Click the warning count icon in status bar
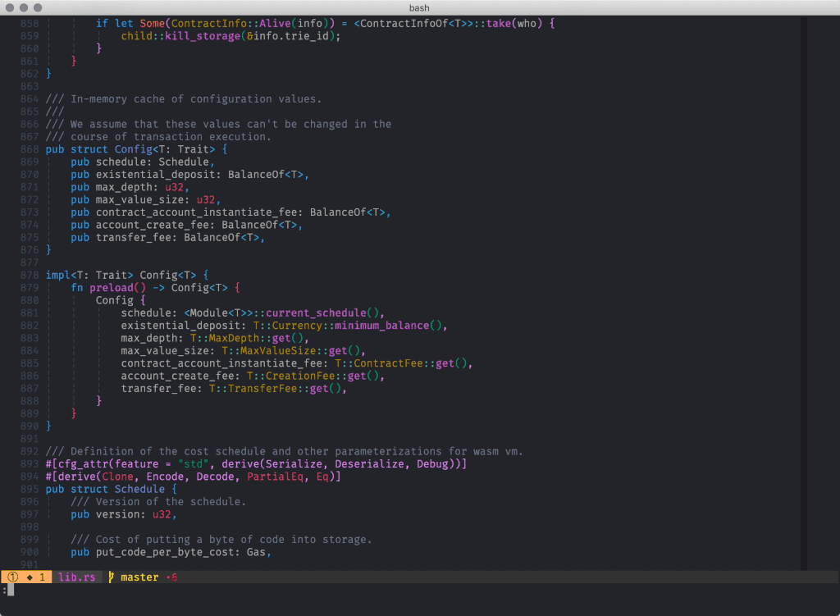 [14, 577]
